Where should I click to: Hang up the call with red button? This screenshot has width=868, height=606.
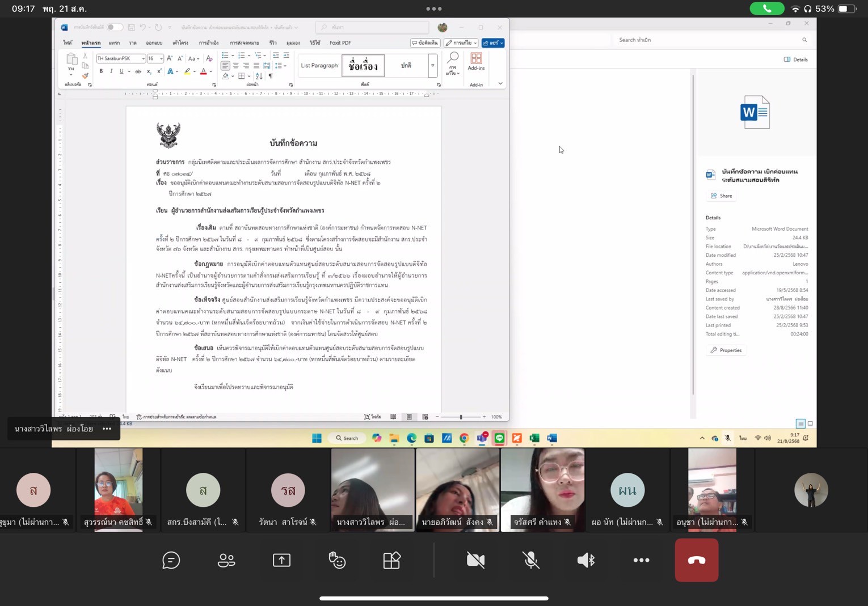pos(697,560)
